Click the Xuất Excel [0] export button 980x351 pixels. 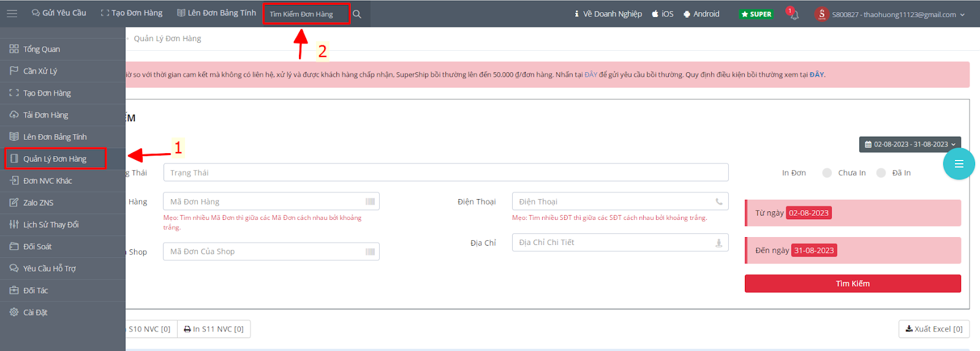934,329
